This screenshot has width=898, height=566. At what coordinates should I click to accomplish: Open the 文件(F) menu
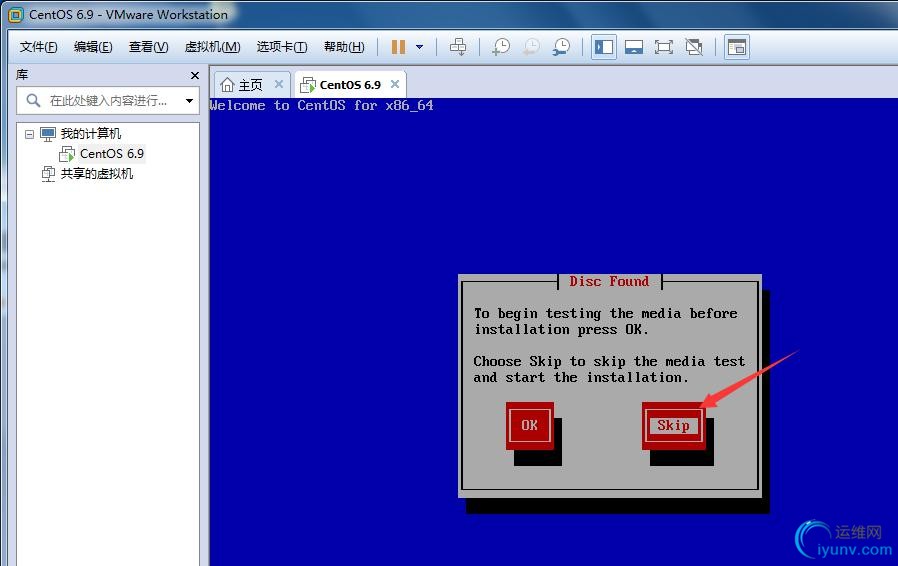tap(38, 47)
